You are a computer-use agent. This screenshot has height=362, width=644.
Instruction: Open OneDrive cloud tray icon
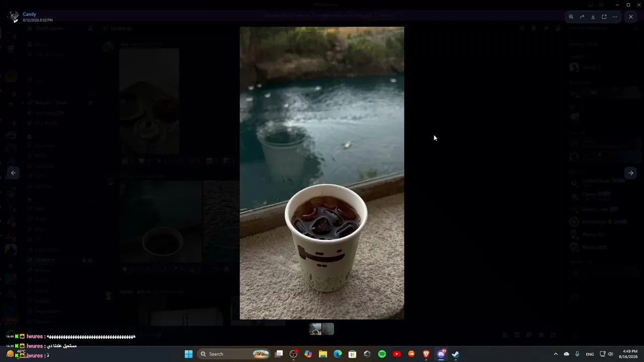click(x=567, y=354)
